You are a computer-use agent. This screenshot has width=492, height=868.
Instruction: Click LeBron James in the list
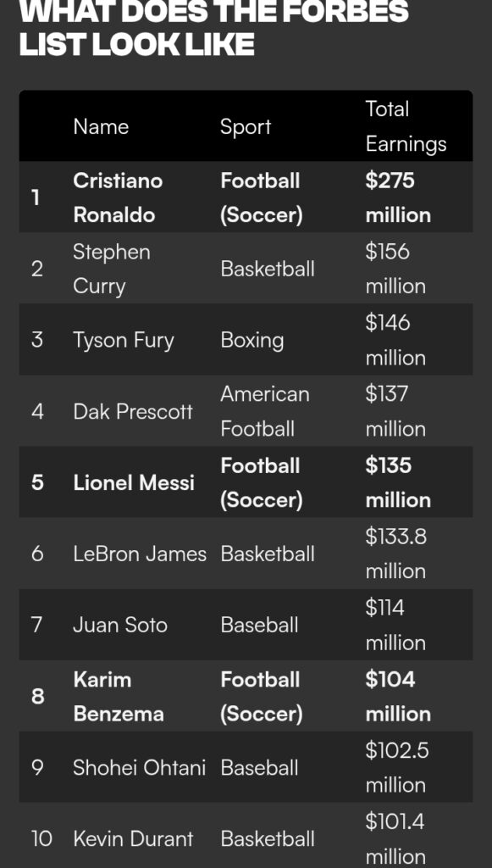click(x=140, y=554)
